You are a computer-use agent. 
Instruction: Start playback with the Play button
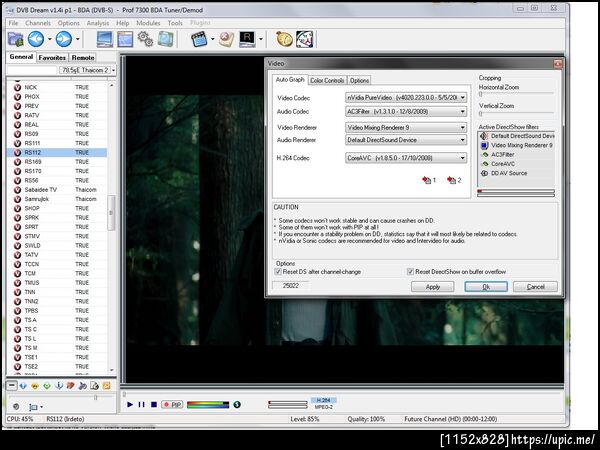tap(130, 404)
